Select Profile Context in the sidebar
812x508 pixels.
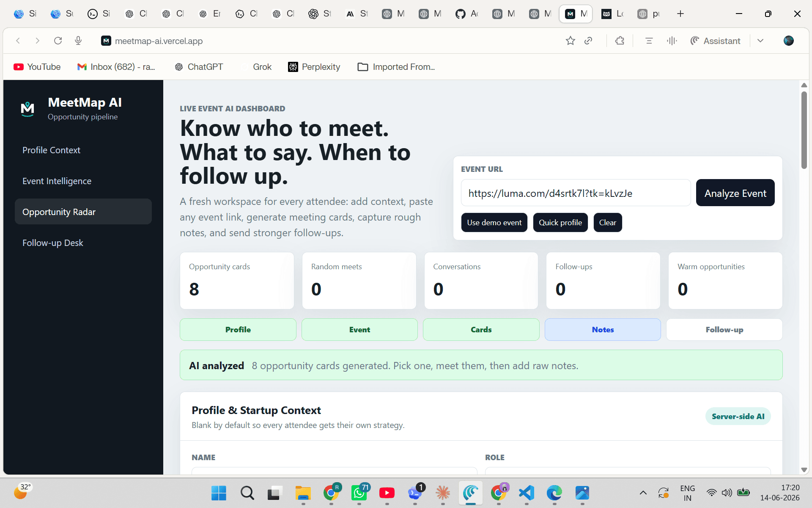click(83, 150)
